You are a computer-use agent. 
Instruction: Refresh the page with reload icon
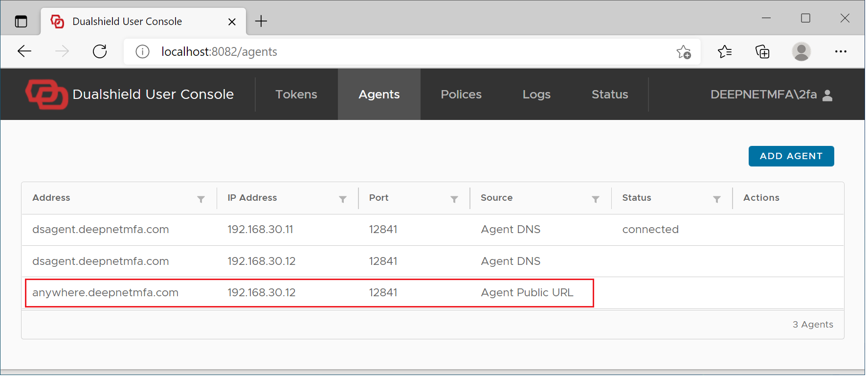click(100, 51)
